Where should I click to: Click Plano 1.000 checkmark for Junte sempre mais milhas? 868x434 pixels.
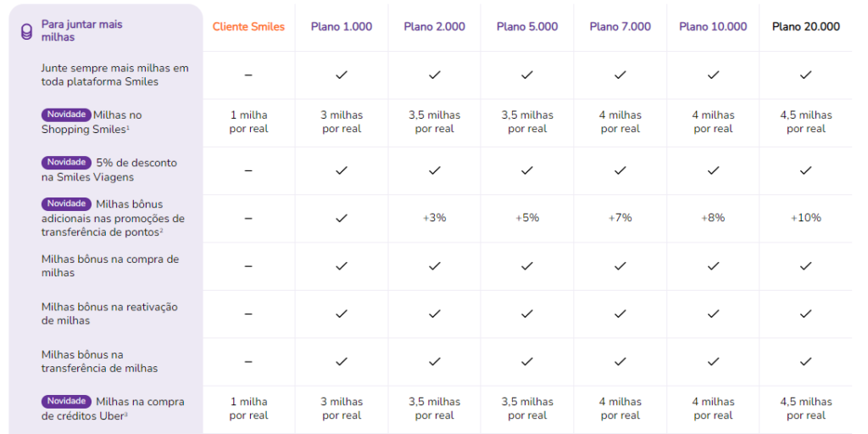342,75
